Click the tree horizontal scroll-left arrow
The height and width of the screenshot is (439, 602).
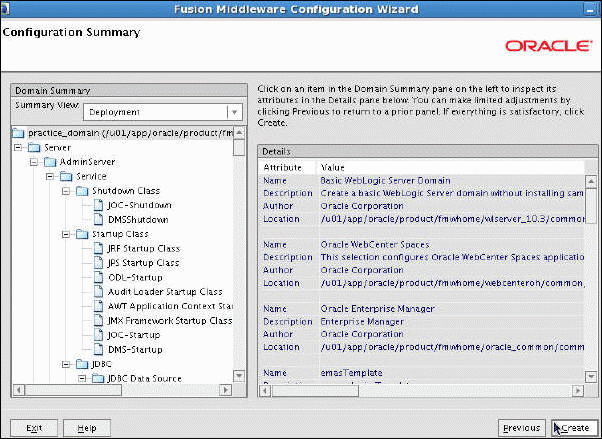(19, 390)
